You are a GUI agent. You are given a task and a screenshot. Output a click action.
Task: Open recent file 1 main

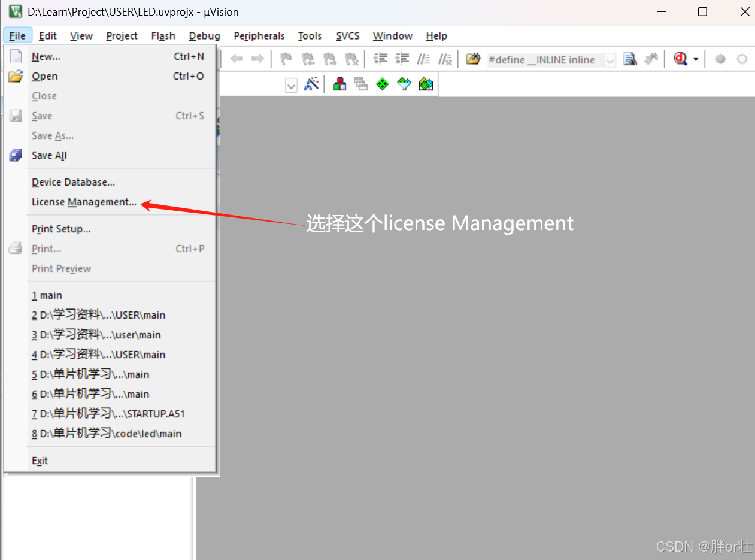pyautogui.click(x=110, y=295)
